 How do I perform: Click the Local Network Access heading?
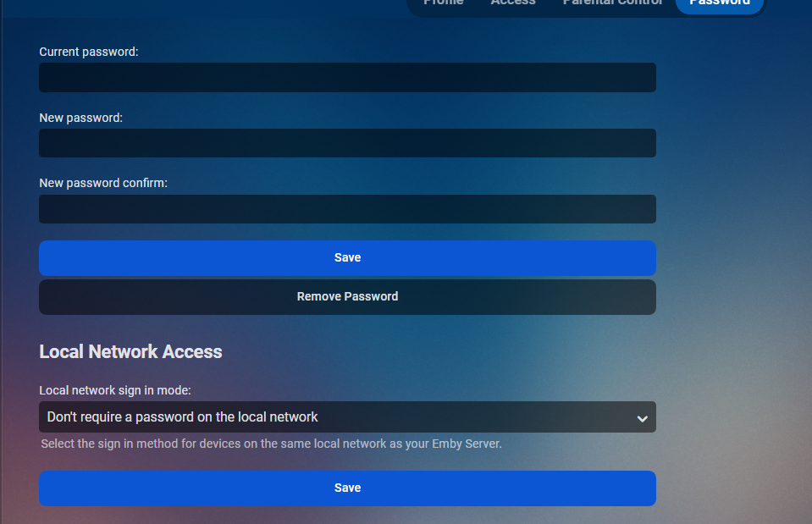130,351
